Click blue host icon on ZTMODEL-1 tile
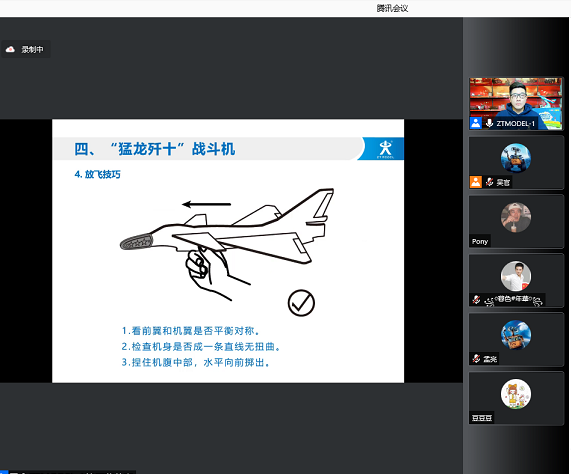This screenshot has height=474, width=571. (x=476, y=123)
